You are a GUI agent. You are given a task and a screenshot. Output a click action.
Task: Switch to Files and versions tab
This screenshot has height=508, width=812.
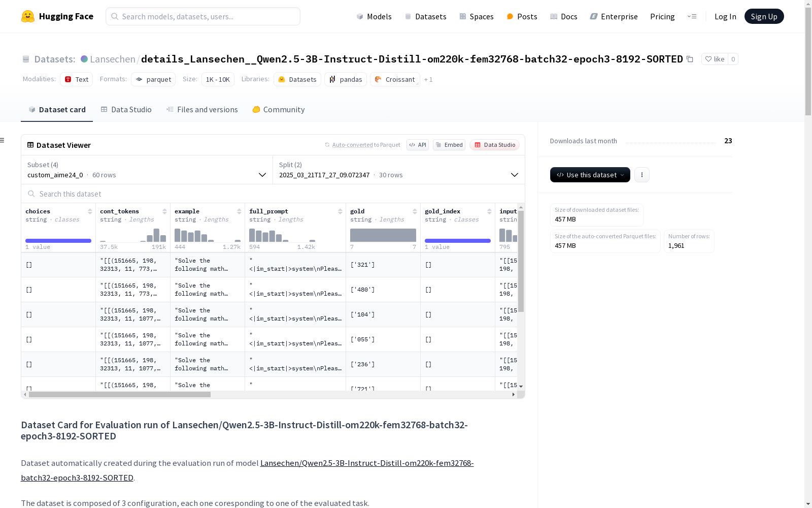pyautogui.click(x=202, y=109)
